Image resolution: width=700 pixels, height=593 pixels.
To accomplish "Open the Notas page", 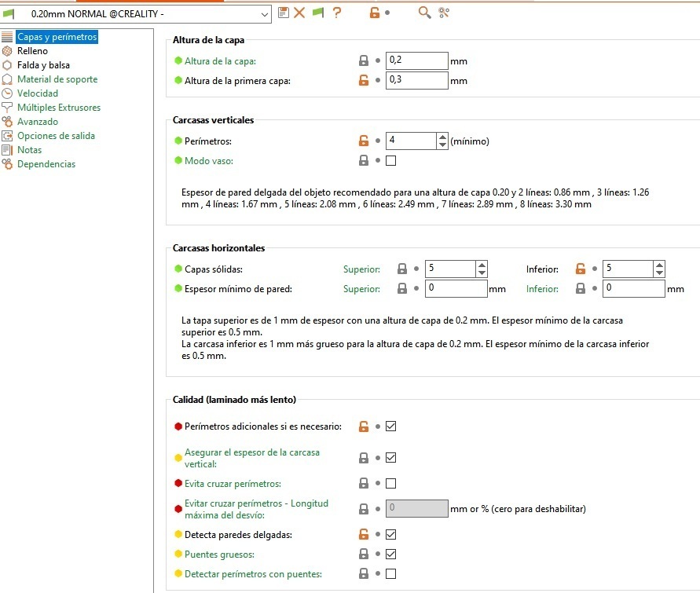I will [x=30, y=150].
